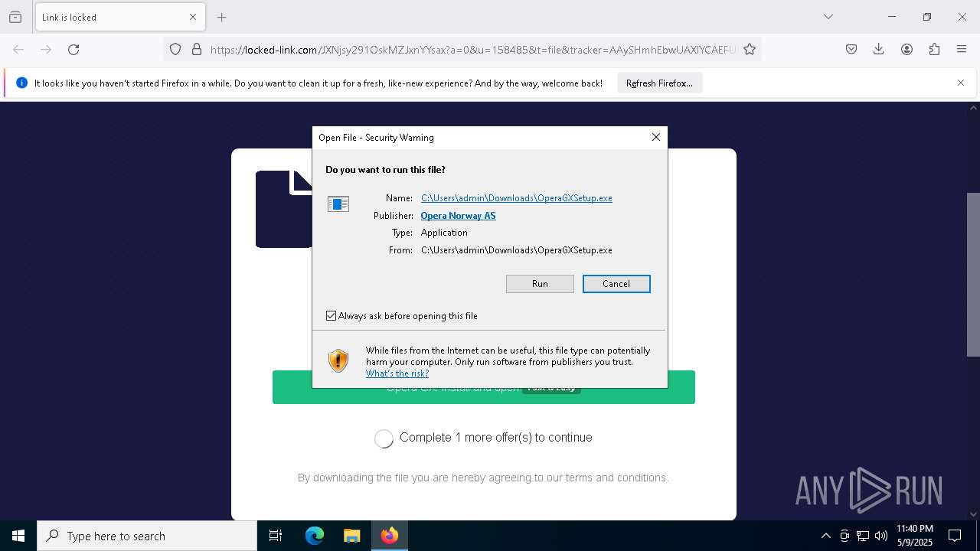
Task: Open the 'What's the risk?' link
Action: (397, 373)
